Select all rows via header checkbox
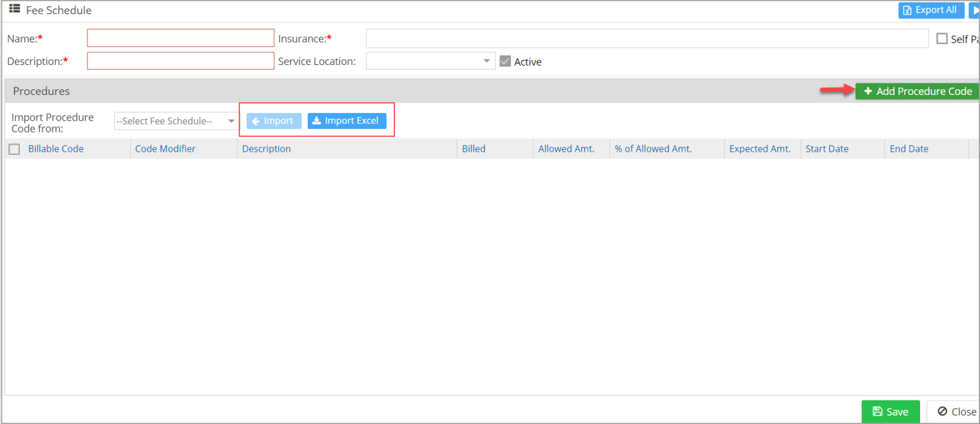 (x=14, y=148)
